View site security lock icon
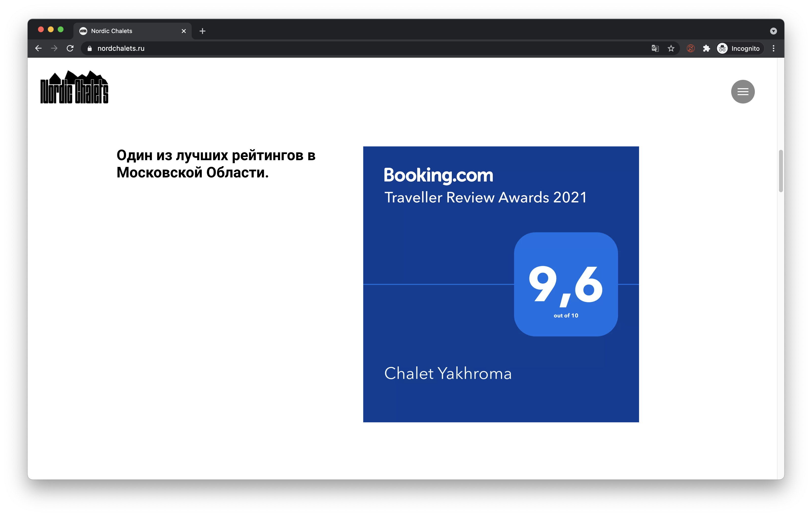The image size is (812, 516). click(x=89, y=48)
